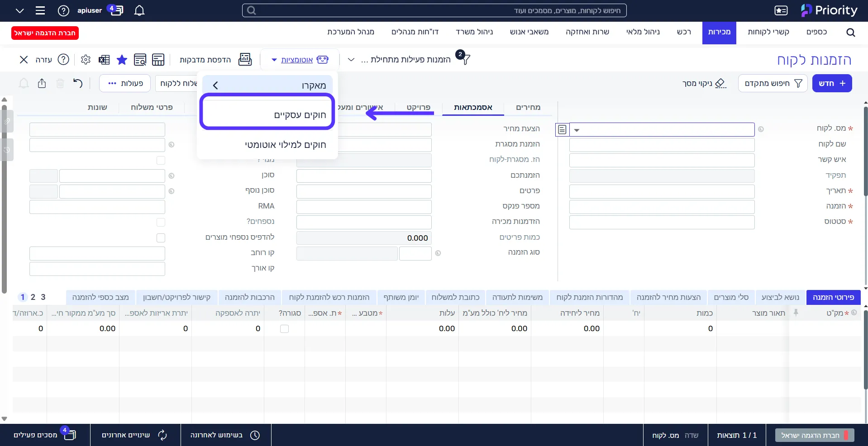Open the פעולות actions menu

tap(125, 83)
